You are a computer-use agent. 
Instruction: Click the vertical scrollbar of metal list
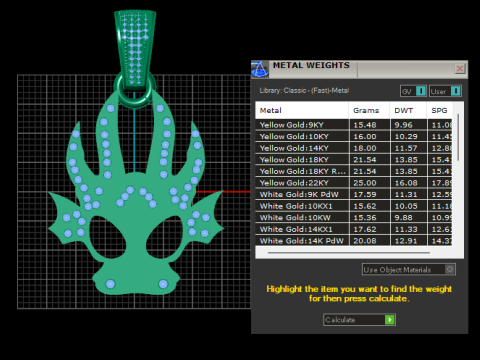(458, 137)
